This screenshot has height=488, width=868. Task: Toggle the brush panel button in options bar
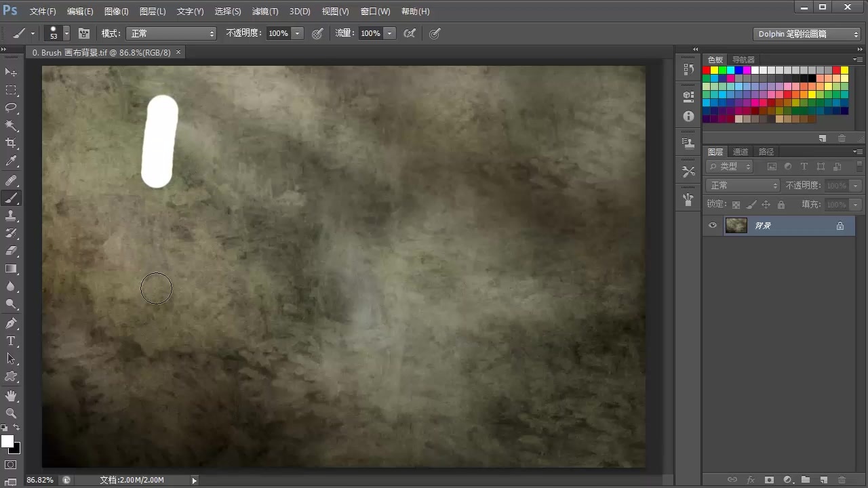pos(84,33)
